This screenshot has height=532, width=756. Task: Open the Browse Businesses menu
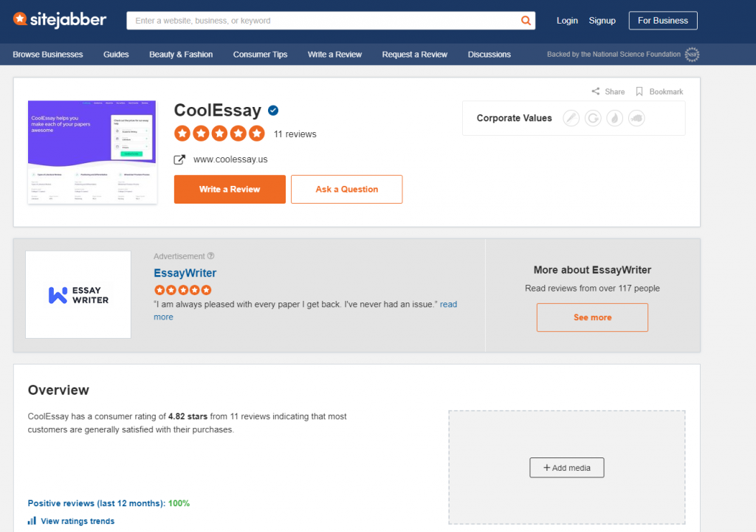48,55
